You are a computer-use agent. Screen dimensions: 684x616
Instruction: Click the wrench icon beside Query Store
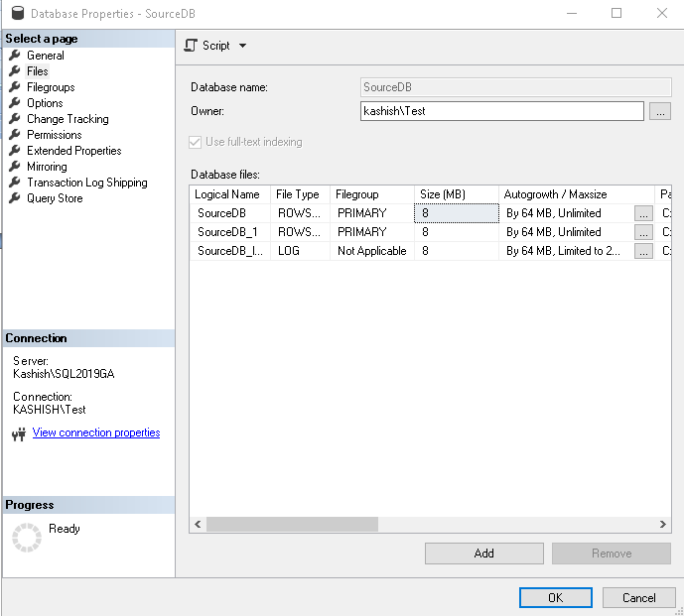[15, 198]
